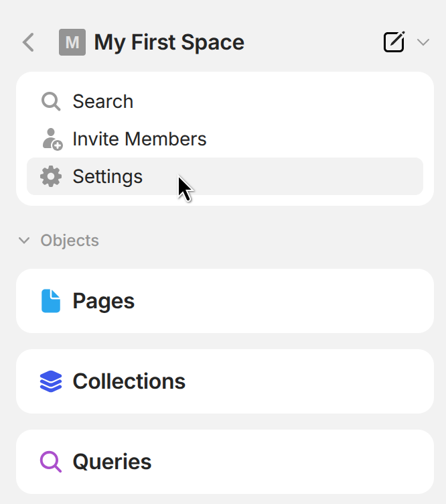
Task: Open the Collections widget by its title
Action: [129, 381]
